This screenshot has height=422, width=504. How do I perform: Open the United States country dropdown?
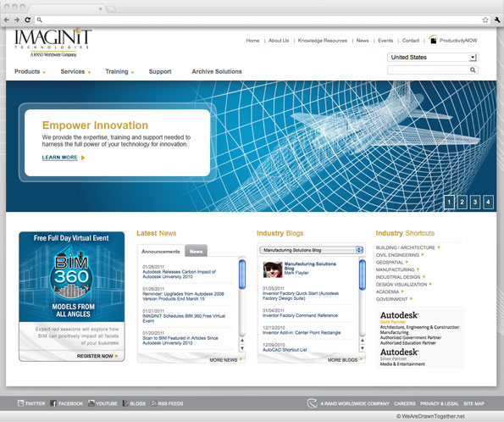click(x=433, y=58)
